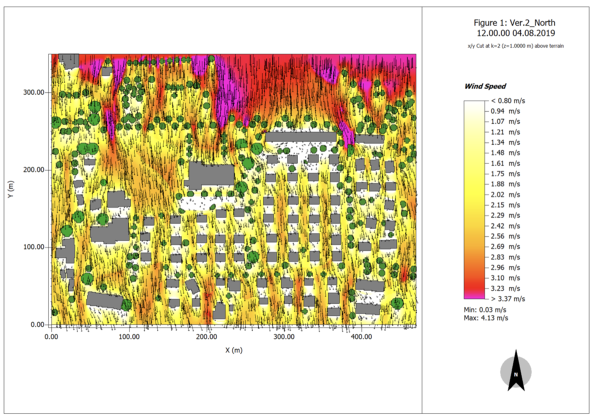This screenshot has height=415, width=590.
Task: Click the '1.34 m/s' legend label
Action: click(x=505, y=142)
